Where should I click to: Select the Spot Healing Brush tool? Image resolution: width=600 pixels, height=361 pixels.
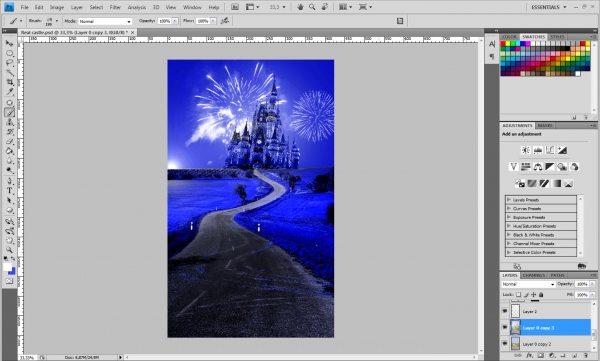pyautogui.click(x=10, y=103)
